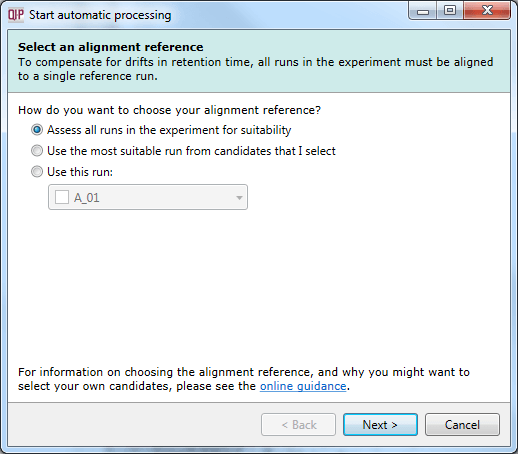Go back with the Back button
518x454 pixels.
298,425
